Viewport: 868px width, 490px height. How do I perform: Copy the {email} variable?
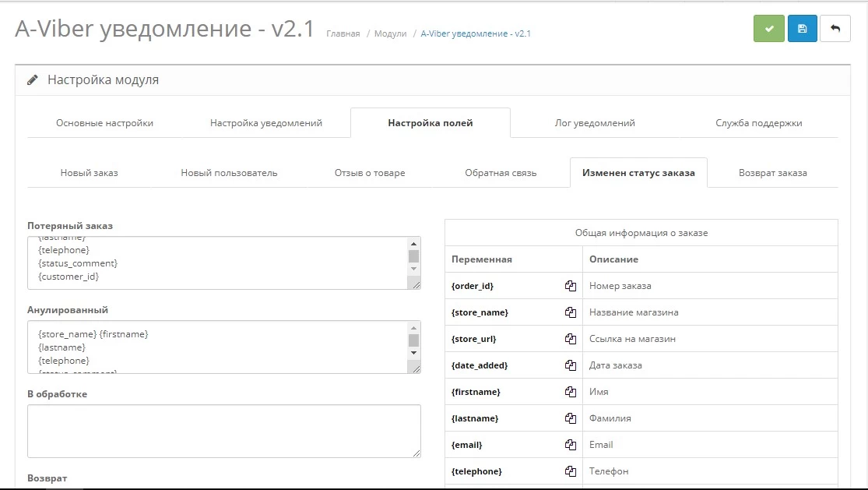pyautogui.click(x=570, y=445)
